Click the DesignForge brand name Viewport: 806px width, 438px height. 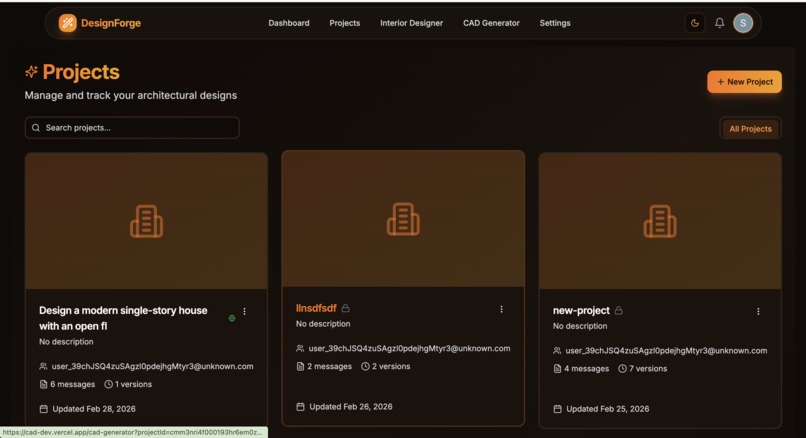click(111, 23)
